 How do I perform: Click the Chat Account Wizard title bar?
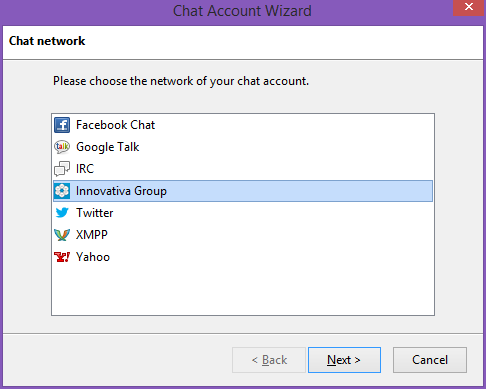point(242,11)
